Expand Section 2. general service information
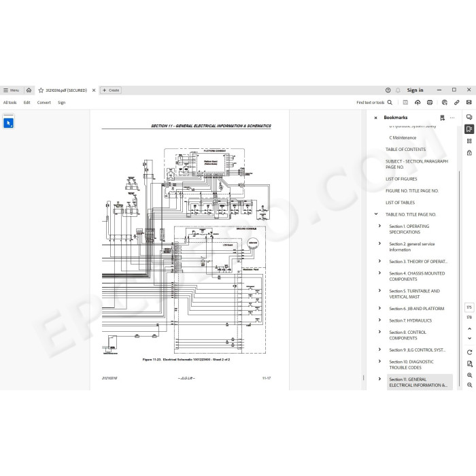The image size is (476, 476). [x=379, y=243]
